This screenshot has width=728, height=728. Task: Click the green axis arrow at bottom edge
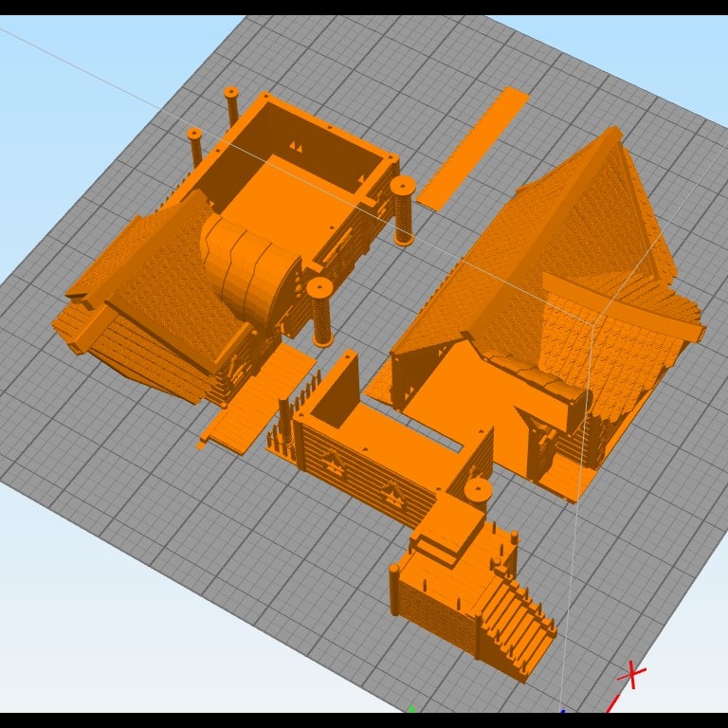pos(411,709)
